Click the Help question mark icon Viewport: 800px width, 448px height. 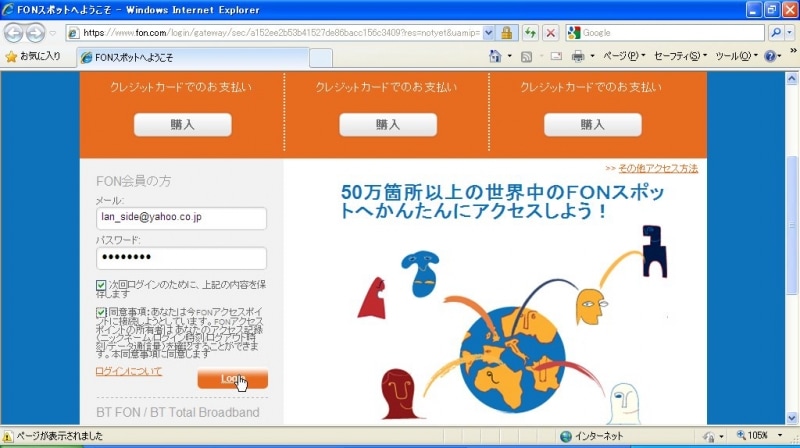pos(770,56)
